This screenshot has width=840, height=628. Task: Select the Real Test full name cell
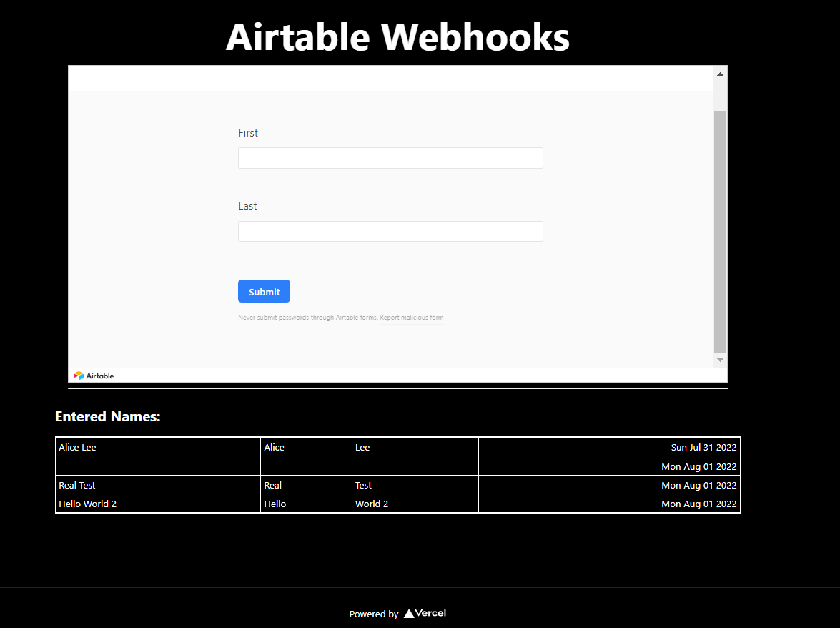(158, 485)
